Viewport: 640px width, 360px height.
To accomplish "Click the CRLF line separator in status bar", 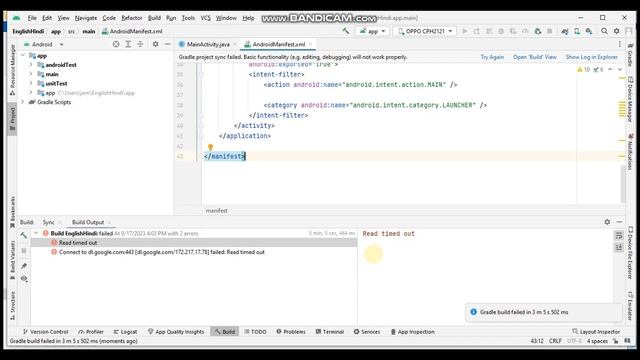I will click(555, 341).
